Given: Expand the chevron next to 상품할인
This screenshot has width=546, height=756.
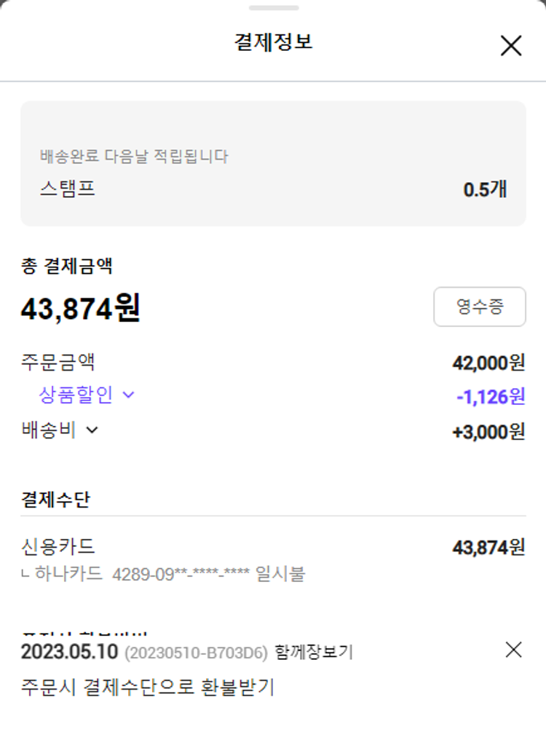Looking at the screenshot, I should tap(129, 395).
